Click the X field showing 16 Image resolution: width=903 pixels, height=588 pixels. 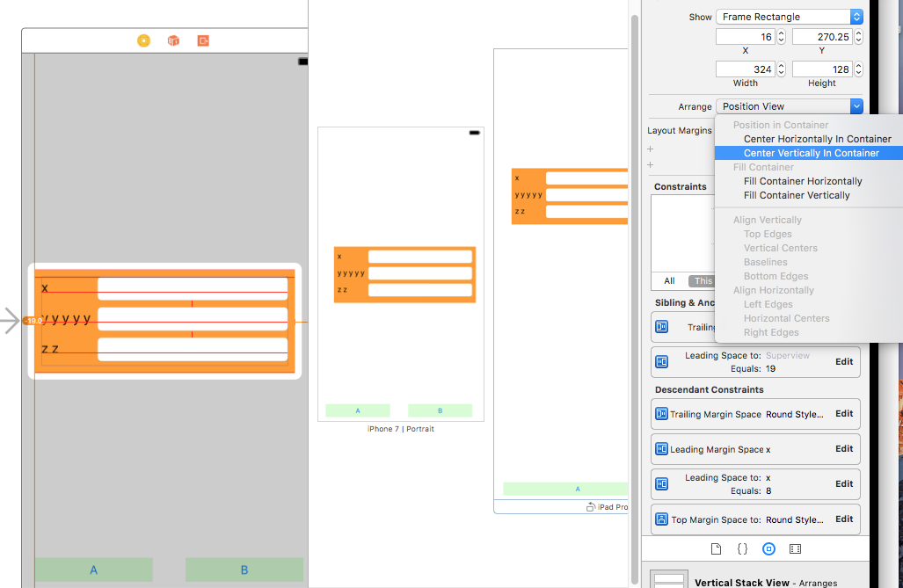tap(746, 37)
